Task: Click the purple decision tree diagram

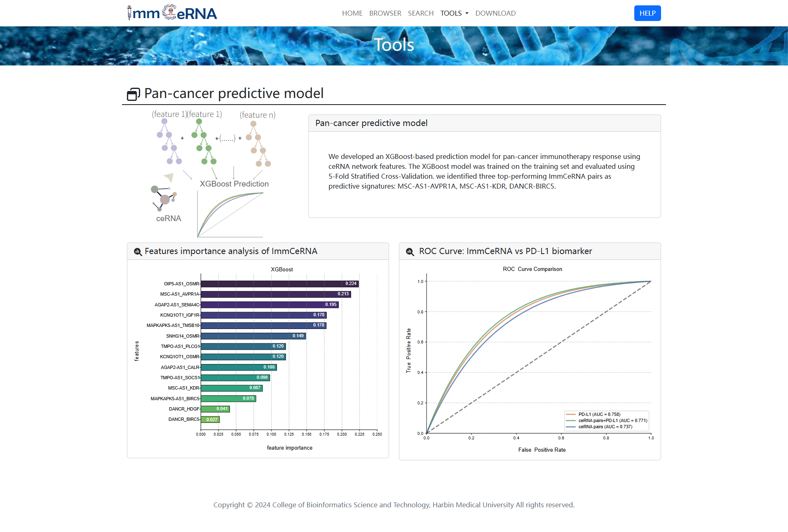Action: [169, 142]
